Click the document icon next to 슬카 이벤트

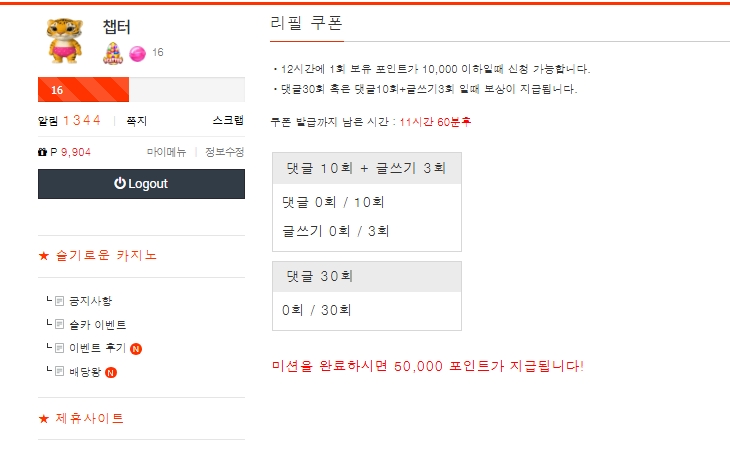[x=60, y=324]
